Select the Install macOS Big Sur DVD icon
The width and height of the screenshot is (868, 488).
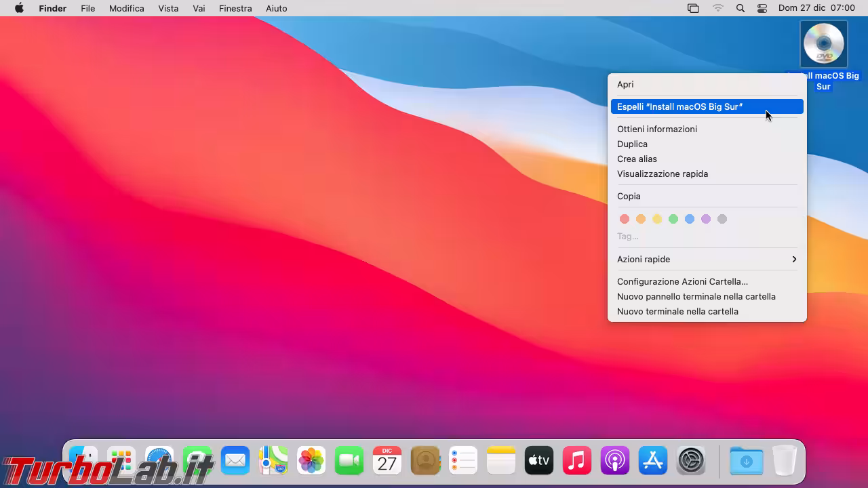(823, 44)
